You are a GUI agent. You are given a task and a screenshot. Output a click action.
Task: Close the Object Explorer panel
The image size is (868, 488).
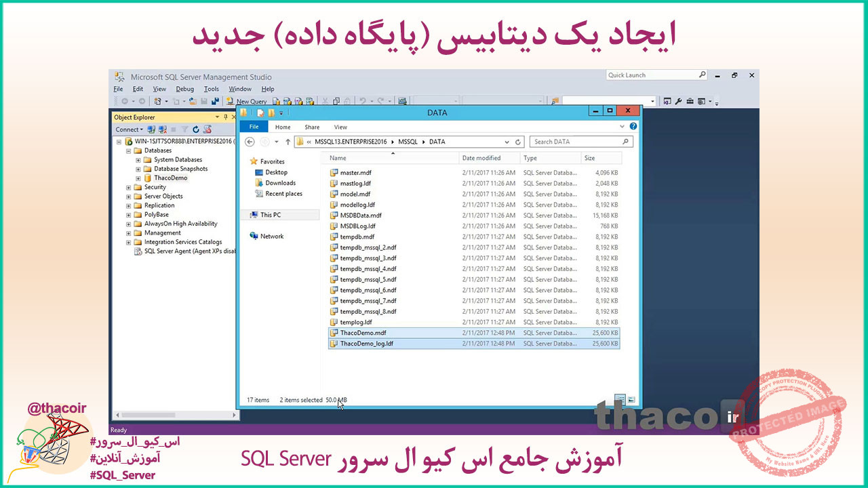[x=233, y=117]
